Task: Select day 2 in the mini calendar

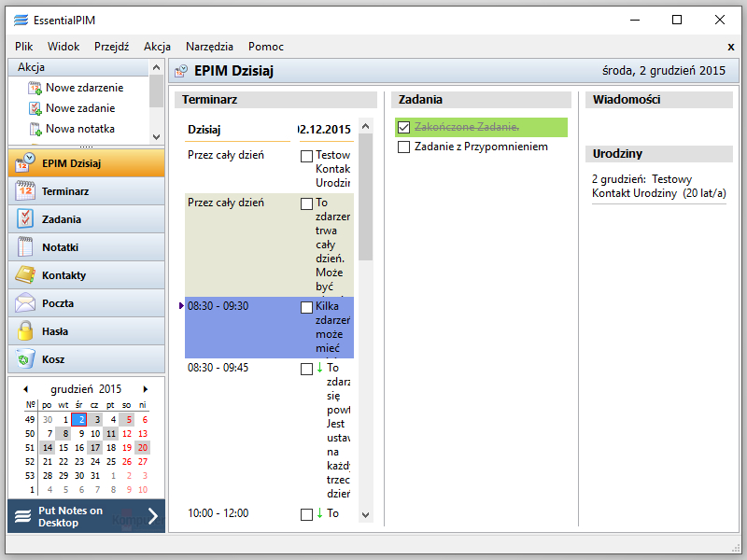Action: [79, 419]
